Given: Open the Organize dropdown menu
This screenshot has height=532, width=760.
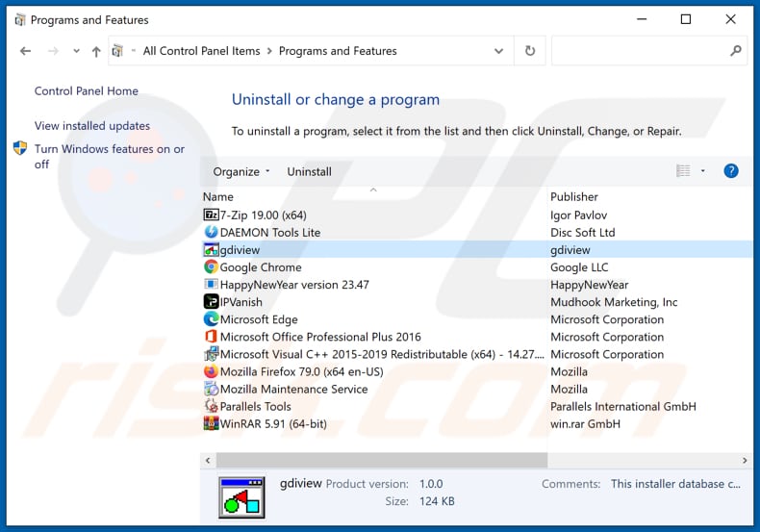Looking at the screenshot, I should pos(241,171).
